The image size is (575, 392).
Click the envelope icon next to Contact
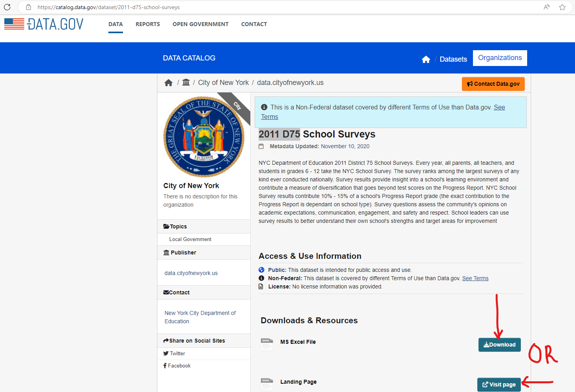tap(166, 292)
